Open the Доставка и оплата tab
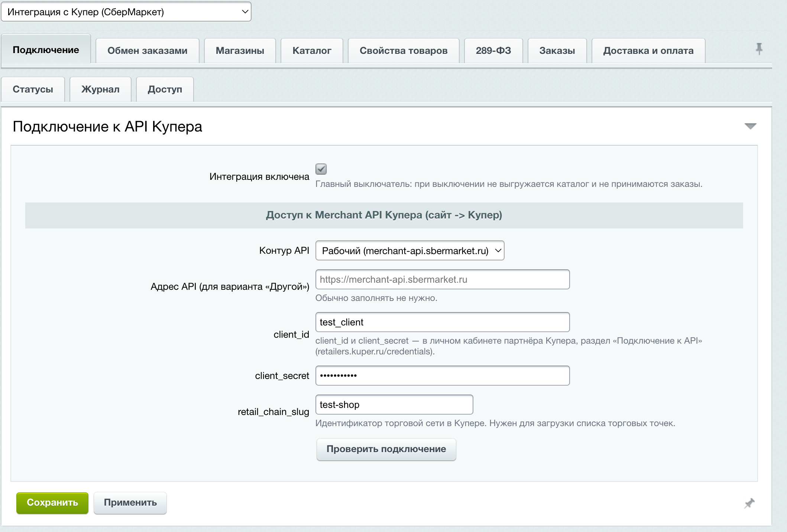 tap(648, 51)
